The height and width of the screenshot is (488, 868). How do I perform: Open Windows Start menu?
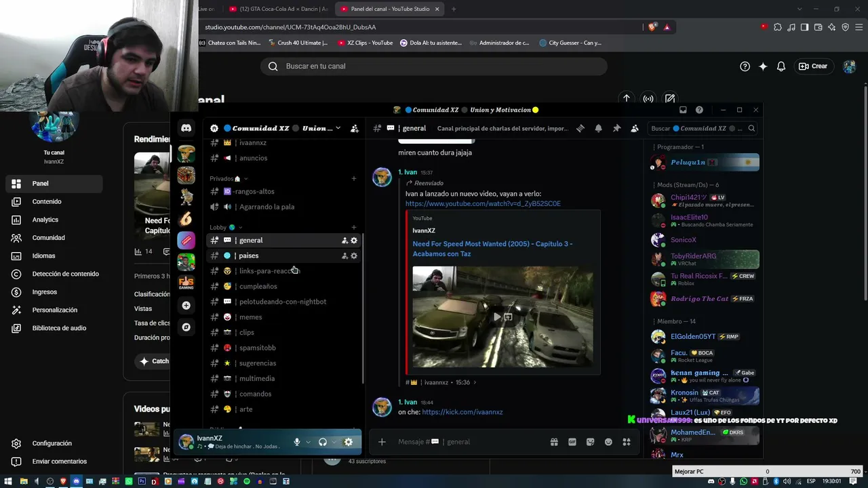8,481
